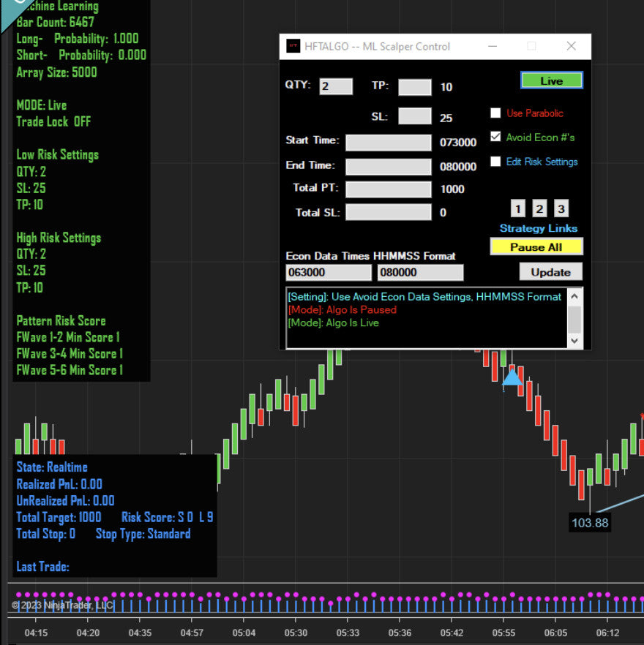Click the 'Risk Score: S 0 L 9' text
The image size is (644, 645).
[x=168, y=517]
